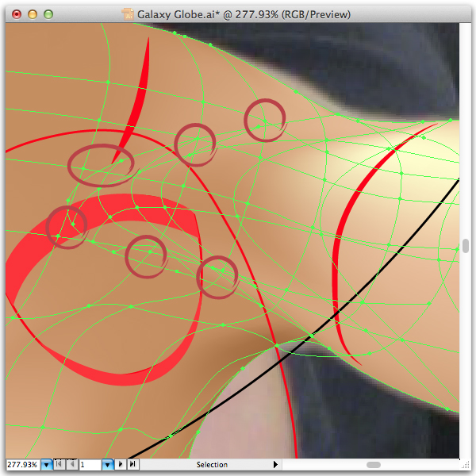
Task: Click the Illustrator document icon in title bar
Action: point(128,14)
